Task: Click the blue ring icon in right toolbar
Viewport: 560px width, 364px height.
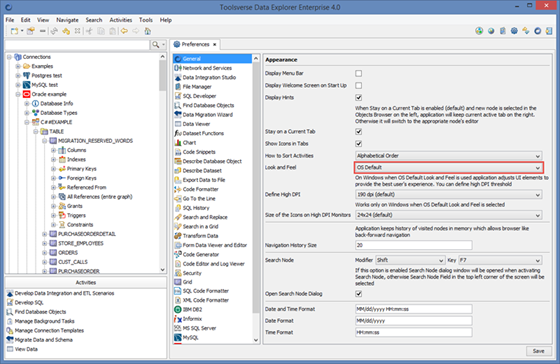Action: (x=538, y=31)
